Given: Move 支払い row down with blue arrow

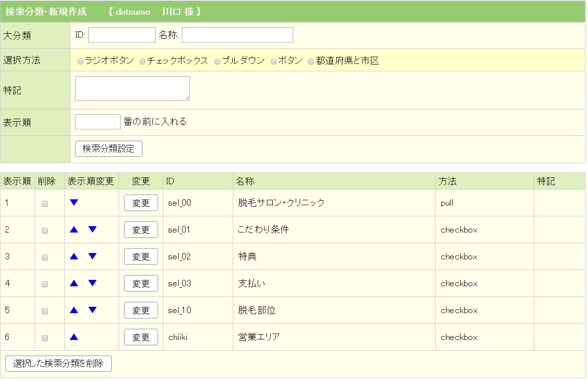Looking at the screenshot, I should click(92, 283).
